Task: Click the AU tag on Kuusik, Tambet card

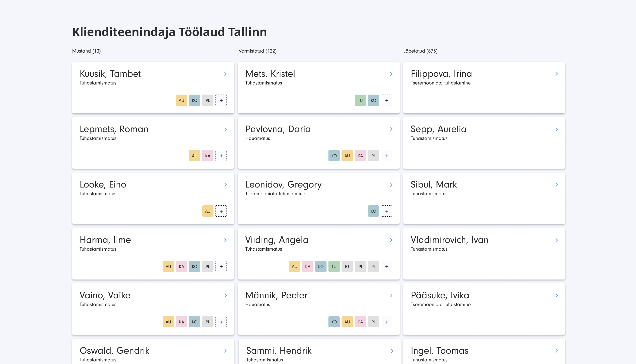Action: (x=181, y=100)
